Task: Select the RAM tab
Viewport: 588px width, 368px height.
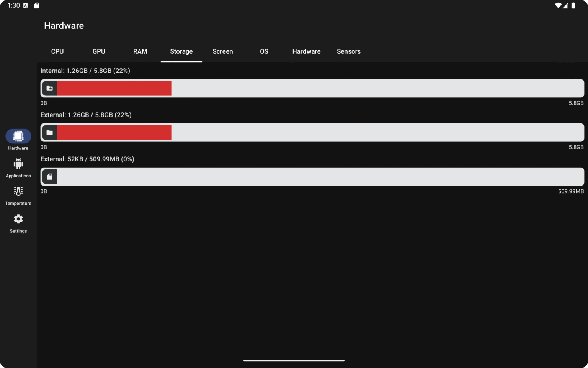Action: (140, 51)
